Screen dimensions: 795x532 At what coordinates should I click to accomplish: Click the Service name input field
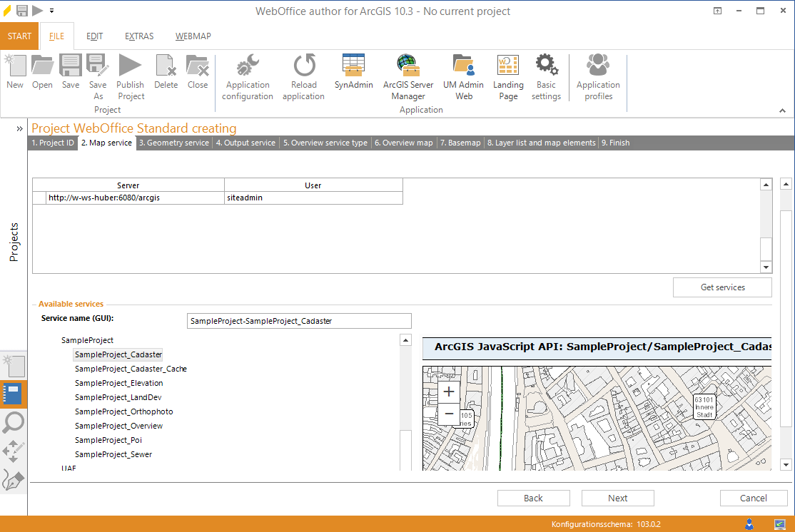coord(298,321)
